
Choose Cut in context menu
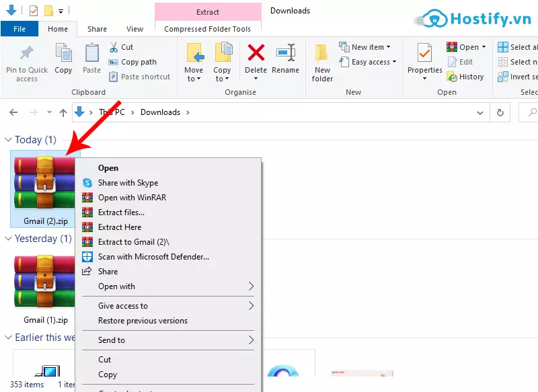pyautogui.click(x=168, y=360)
